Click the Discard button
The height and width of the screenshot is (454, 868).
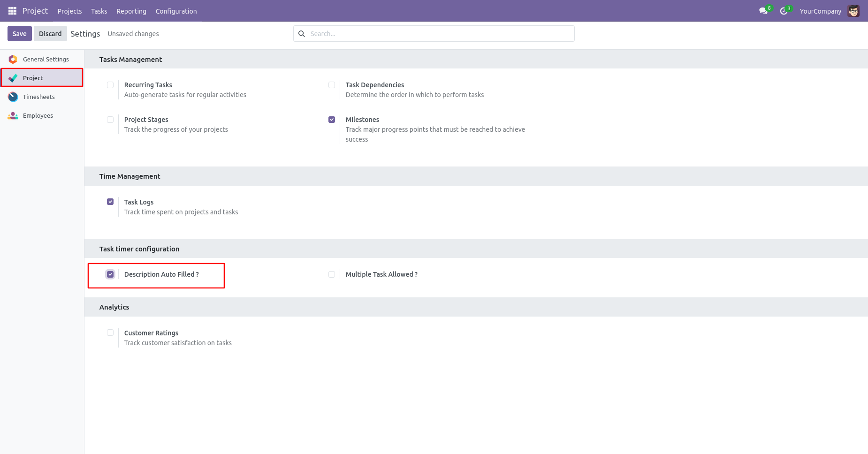click(50, 34)
